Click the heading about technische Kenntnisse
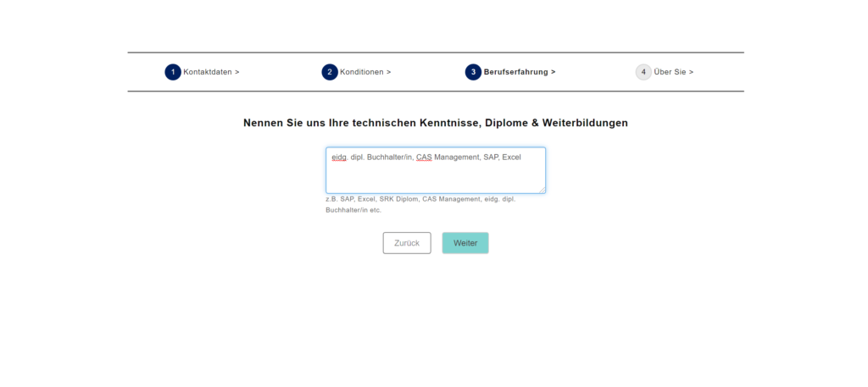Viewport: 868px width, 387px height. 436,123
